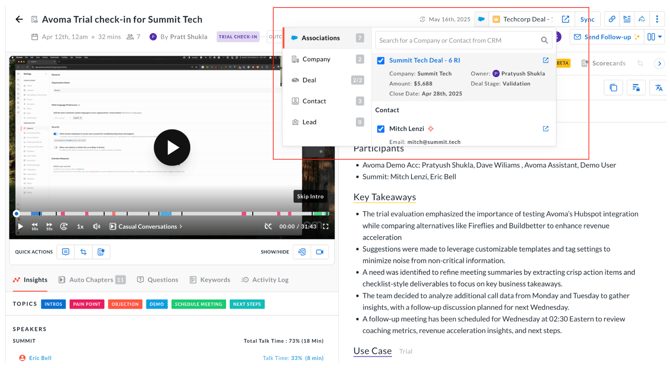The height and width of the screenshot is (368, 670).
Task: Click the first Quick Actions note icon
Action: tap(65, 252)
